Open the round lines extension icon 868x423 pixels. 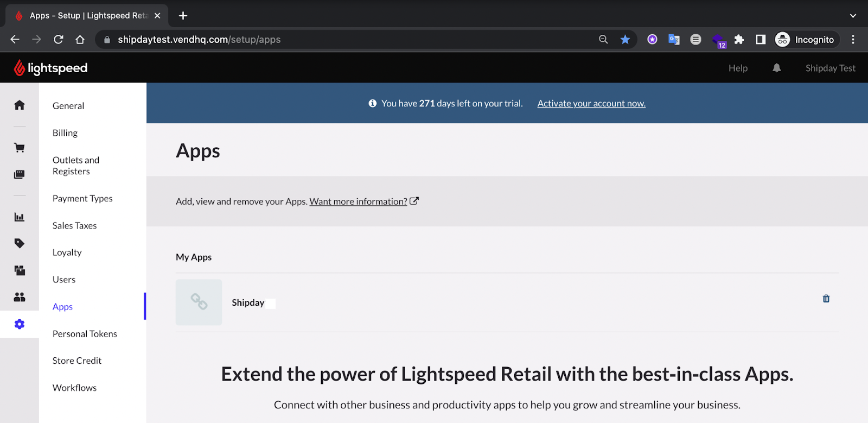tap(695, 39)
